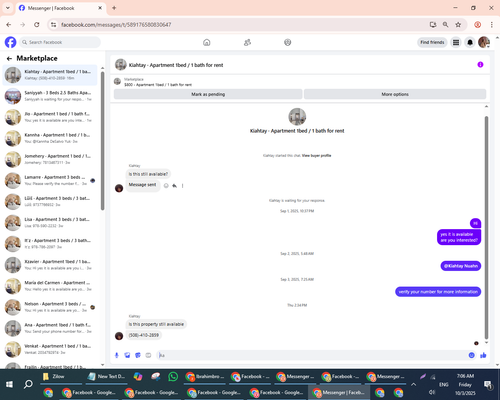Viewport: 500px width, 400px height.
Task: Open Chrome three-dot menu
Action: click(x=492, y=25)
